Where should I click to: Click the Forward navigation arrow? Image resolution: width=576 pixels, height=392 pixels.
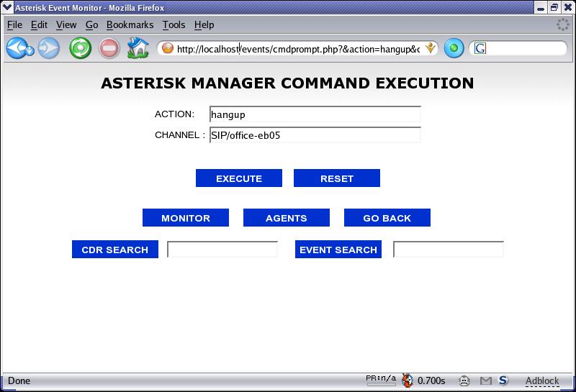pyautogui.click(x=49, y=48)
